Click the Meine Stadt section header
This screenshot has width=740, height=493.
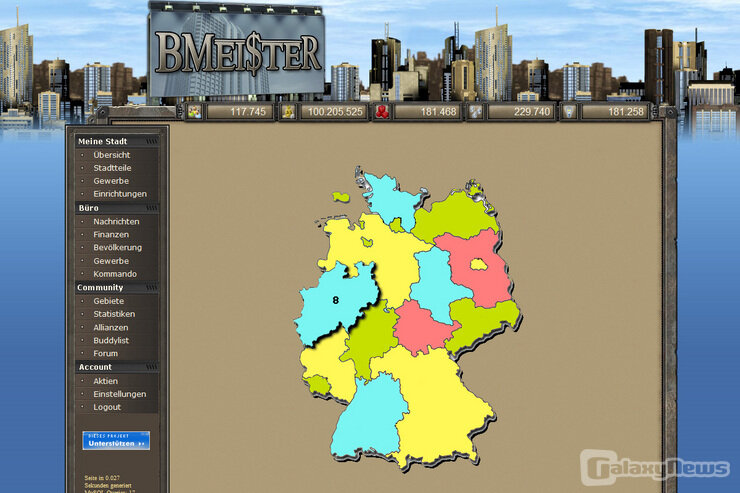(x=117, y=141)
